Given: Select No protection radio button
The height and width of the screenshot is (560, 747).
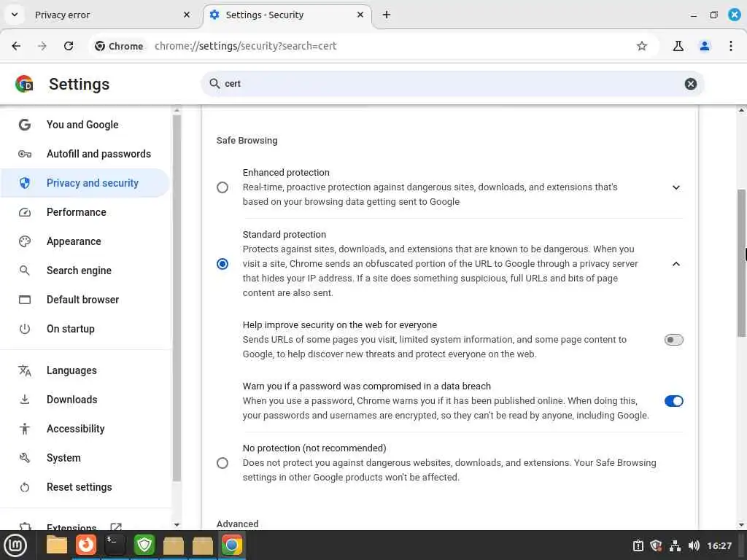Looking at the screenshot, I should (x=222, y=463).
